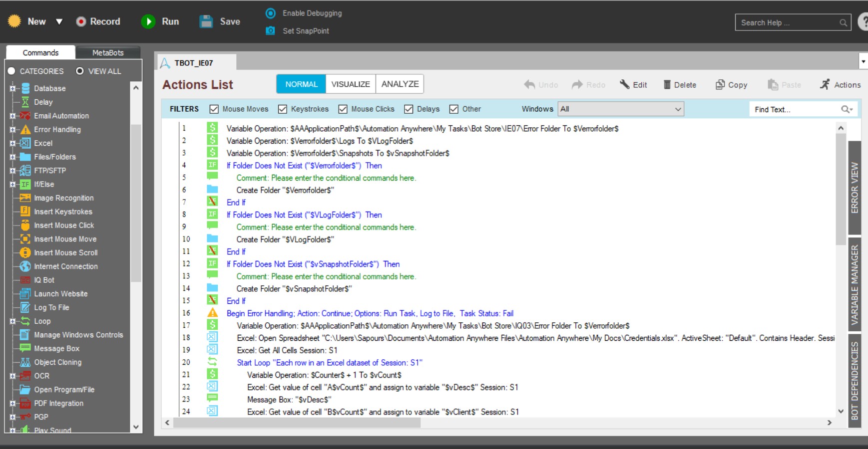
Task: Click the Delete trash icon
Action: 667,84
